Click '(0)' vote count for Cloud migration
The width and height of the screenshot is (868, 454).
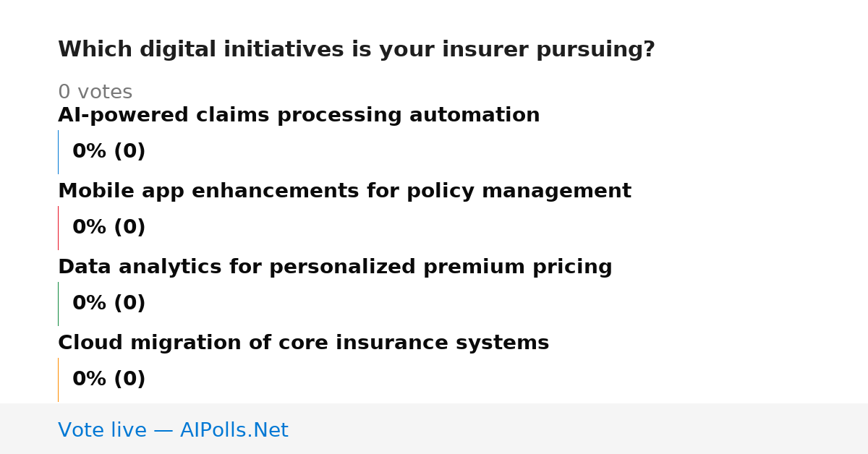(129, 380)
